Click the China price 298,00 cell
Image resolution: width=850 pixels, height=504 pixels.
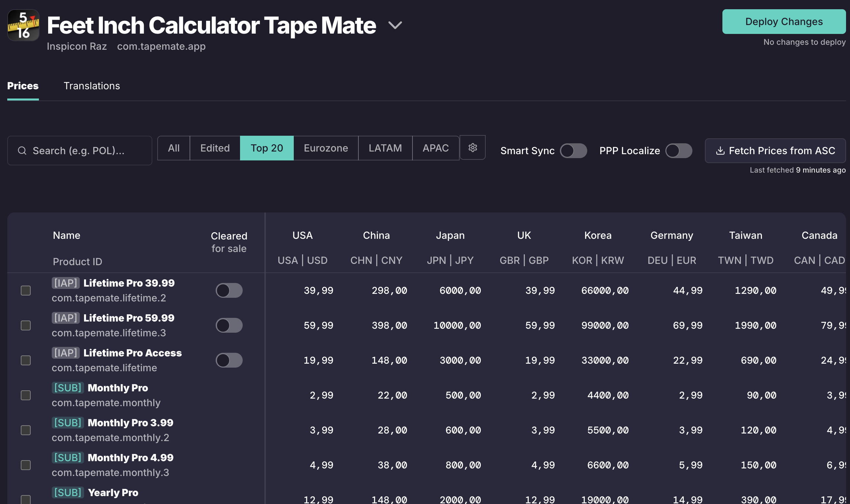389,291
